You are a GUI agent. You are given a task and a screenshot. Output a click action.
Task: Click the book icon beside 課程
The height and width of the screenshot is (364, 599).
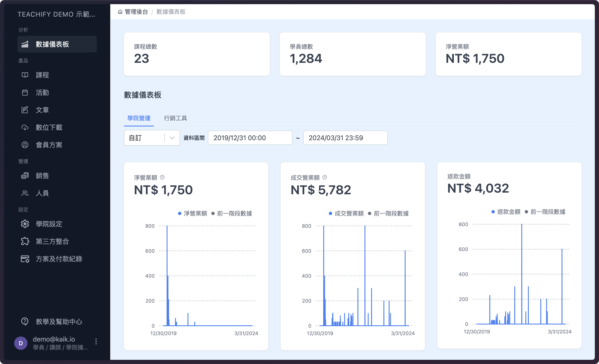25,75
